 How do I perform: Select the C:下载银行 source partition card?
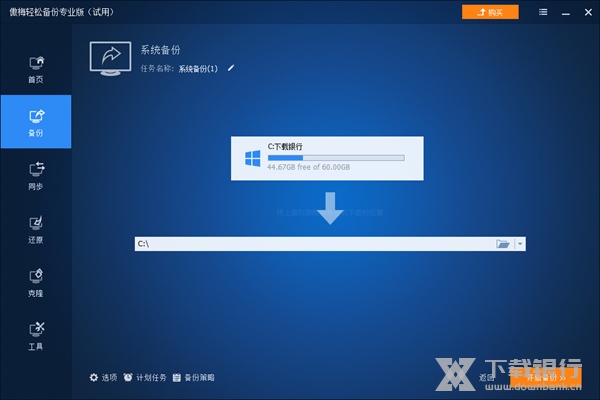327,158
